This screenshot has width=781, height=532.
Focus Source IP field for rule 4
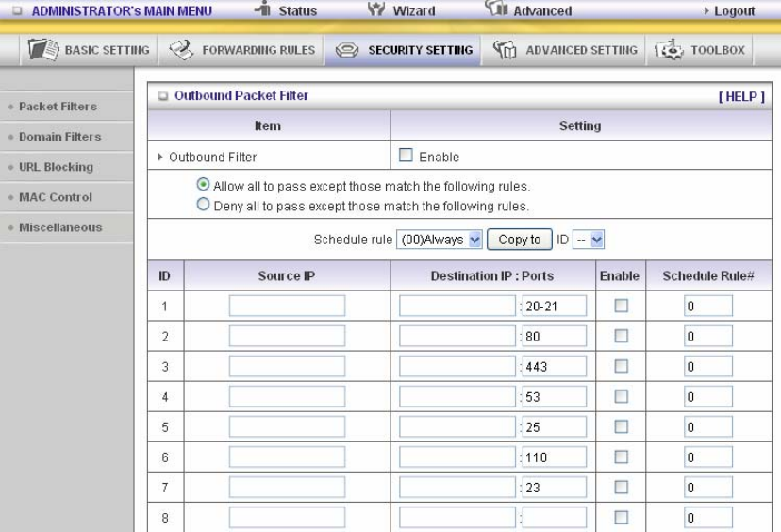coord(287,396)
